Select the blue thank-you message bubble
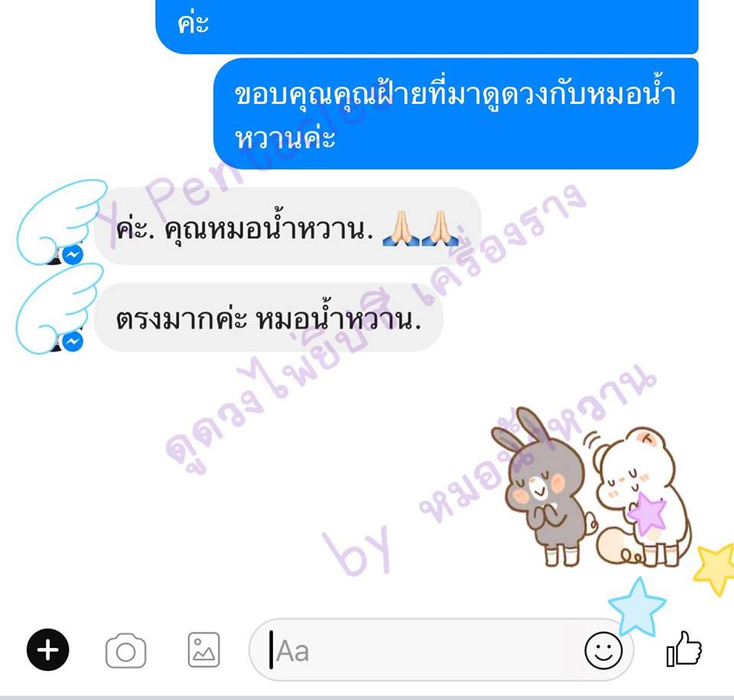The height and width of the screenshot is (700, 734). pyautogui.click(x=456, y=114)
